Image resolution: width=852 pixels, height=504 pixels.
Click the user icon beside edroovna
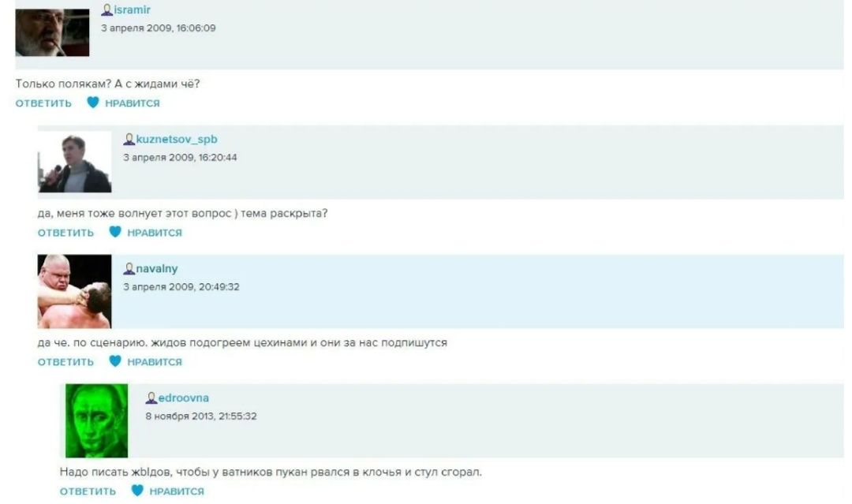click(151, 398)
